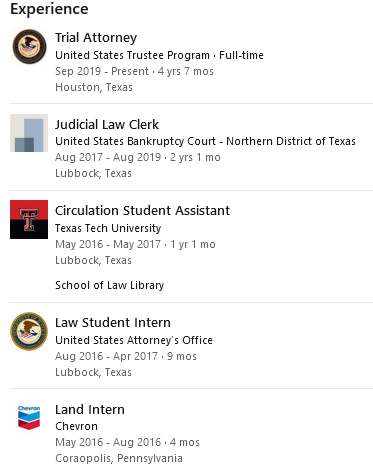Click United States Bankruptcy Court company name
This screenshot has height=472, width=373.
pos(205,141)
